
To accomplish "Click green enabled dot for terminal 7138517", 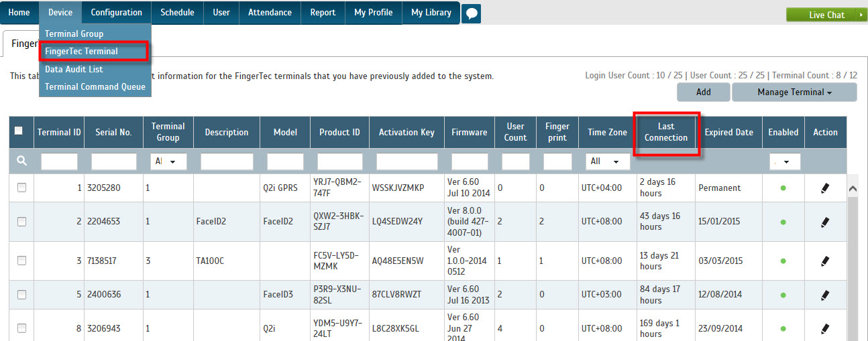I will pyautogui.click(x=783, y=261).
